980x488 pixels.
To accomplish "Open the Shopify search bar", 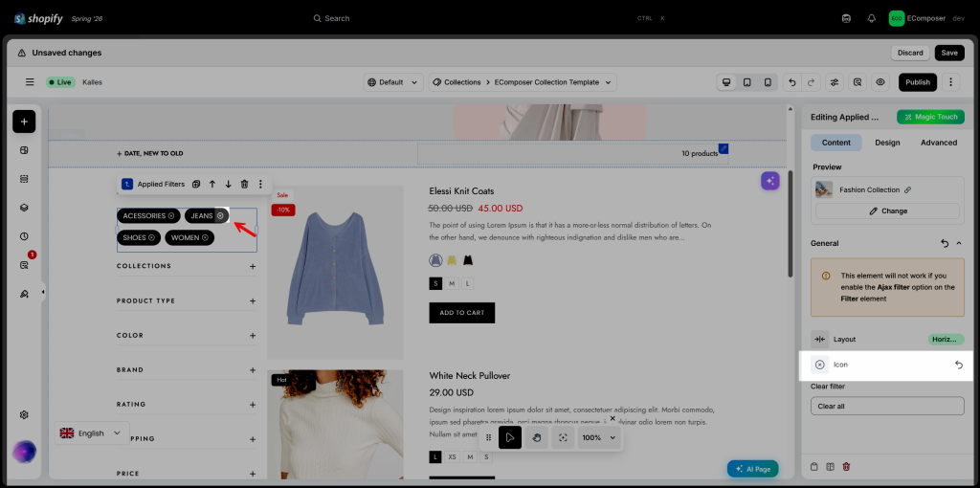I will [x=488, y=18].
